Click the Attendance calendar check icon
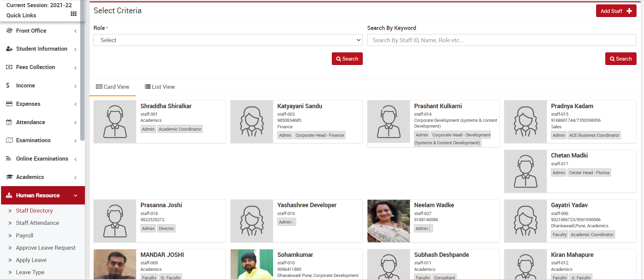Viewport: 644px width, 280px height. tap(9, 122)
